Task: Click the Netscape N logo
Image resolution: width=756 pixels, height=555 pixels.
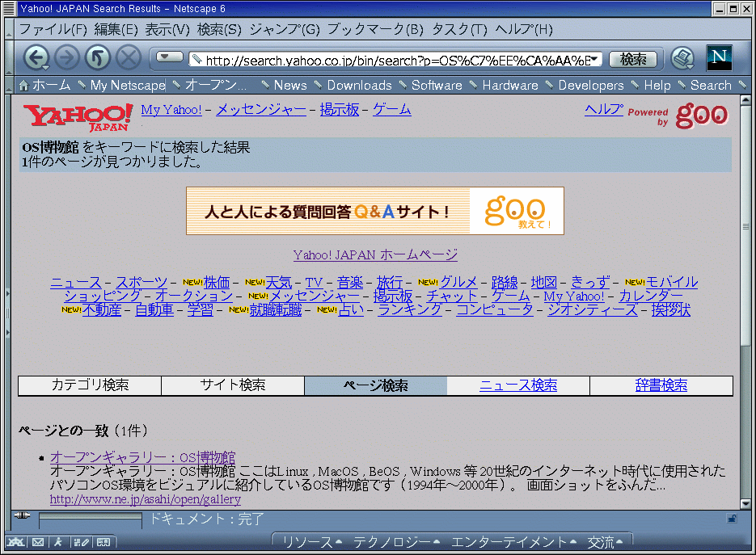Action: point(720,58)
